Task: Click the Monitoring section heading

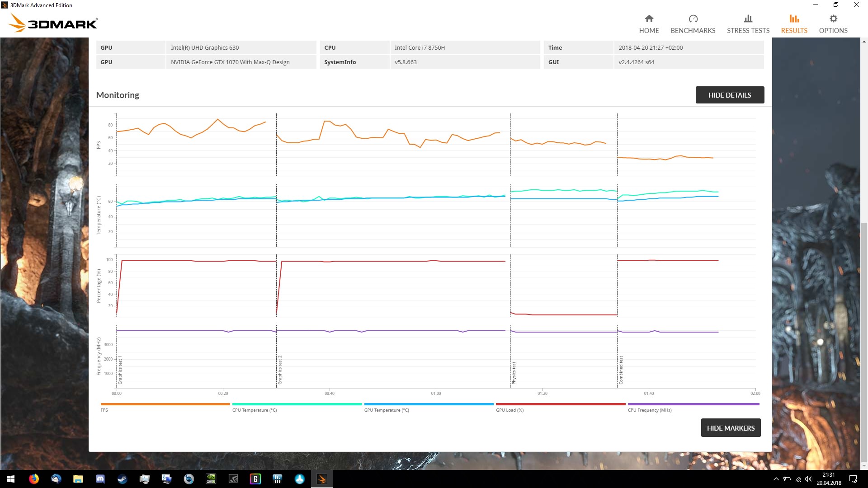Action: (118, 95)
